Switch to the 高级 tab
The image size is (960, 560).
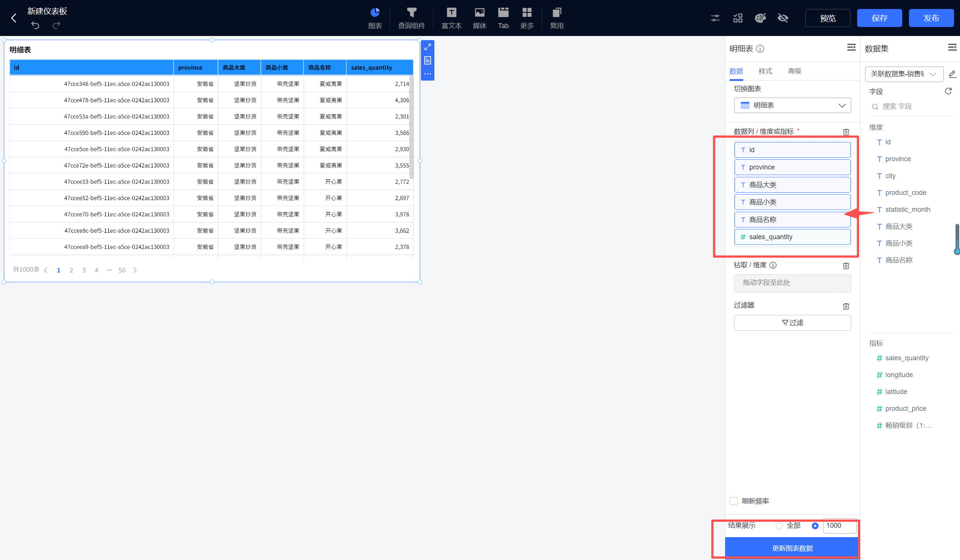[x=794, y=71]
